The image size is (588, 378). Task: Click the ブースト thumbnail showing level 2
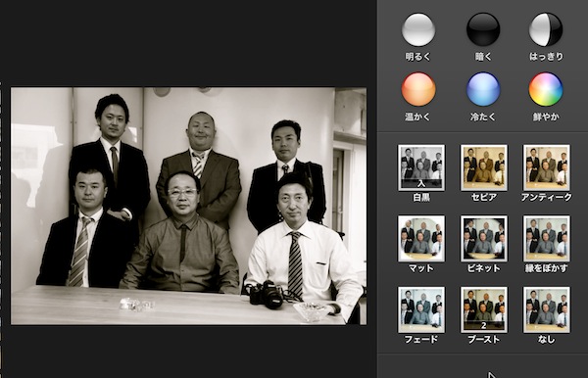[x=484, y=309]
